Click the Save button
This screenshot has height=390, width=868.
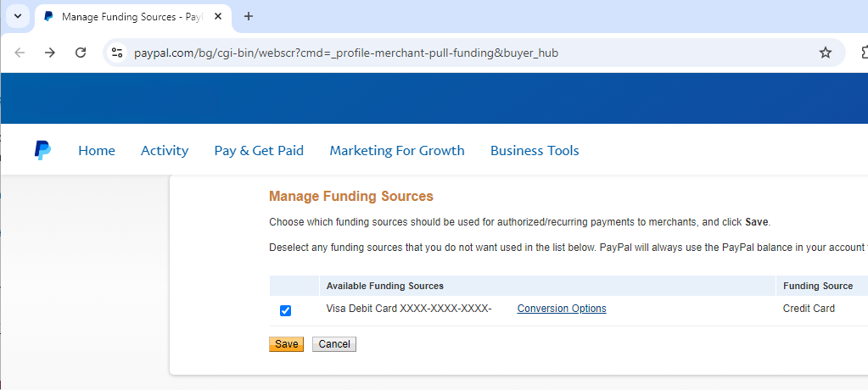286,344
